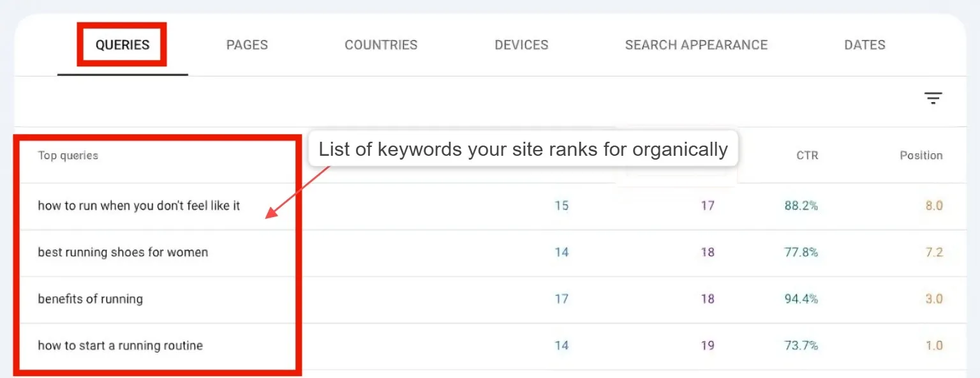Screen dimensions: 980x378
Task: Click the filter rows icon
Action: click(933, 98)
